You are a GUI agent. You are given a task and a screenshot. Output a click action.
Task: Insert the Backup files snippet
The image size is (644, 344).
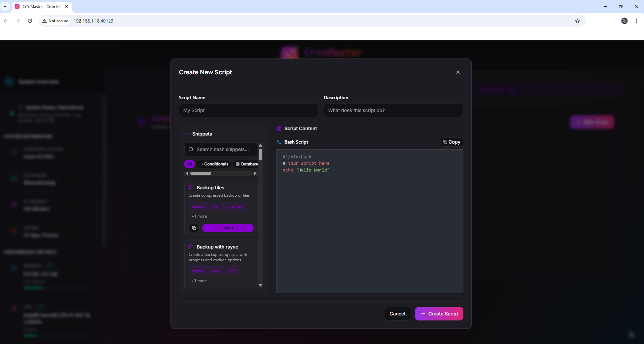[228, 228]
